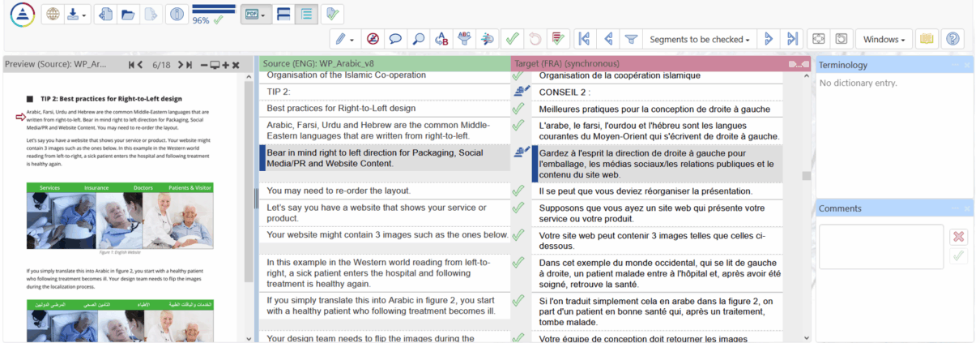Click edited status icon for 'Bear in mind' row

522,152
